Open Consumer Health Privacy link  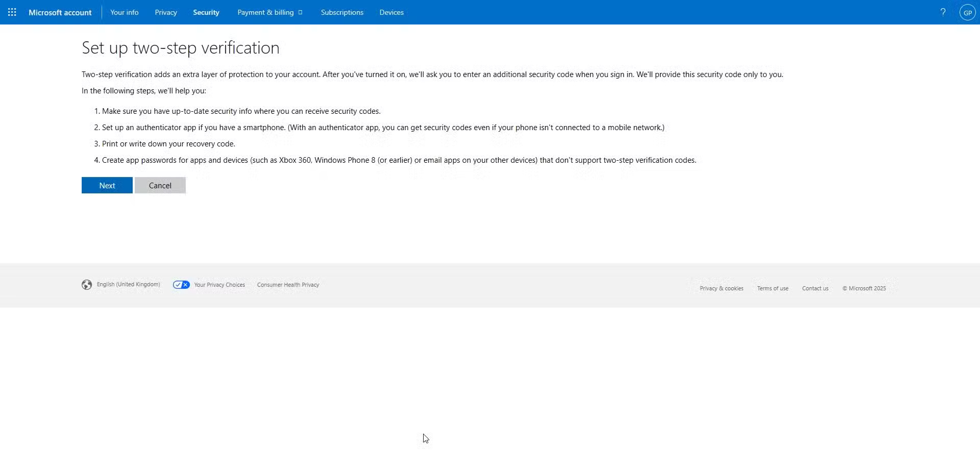pos(288,285)
